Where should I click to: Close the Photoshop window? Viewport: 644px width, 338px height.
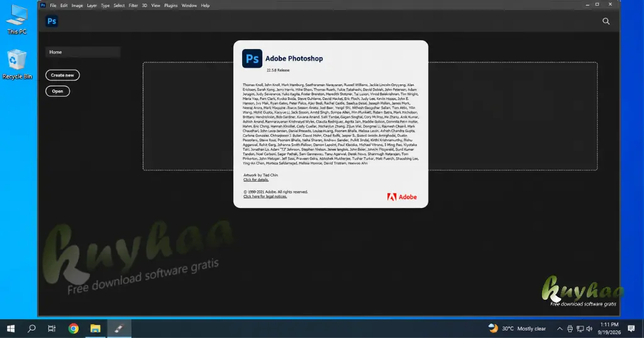click(610, 4)
